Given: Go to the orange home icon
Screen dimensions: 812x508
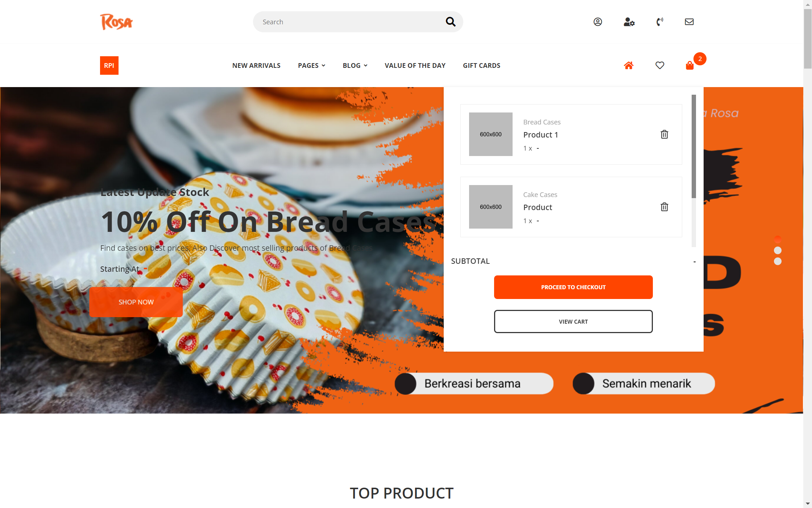Looking at the screenshot, I should (629, 65).
